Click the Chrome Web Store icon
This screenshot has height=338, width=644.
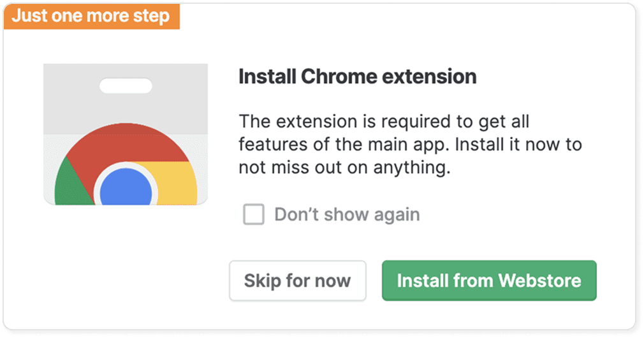pos(126,134)
